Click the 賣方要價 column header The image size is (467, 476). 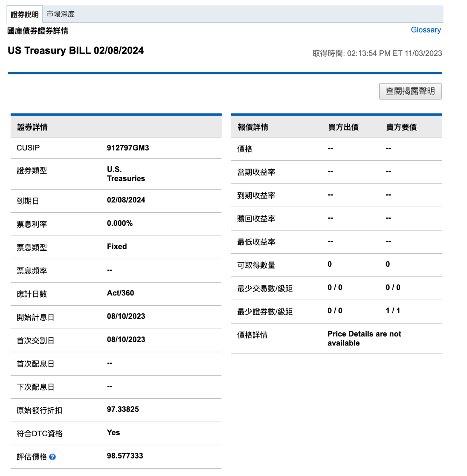click(401, 127)
